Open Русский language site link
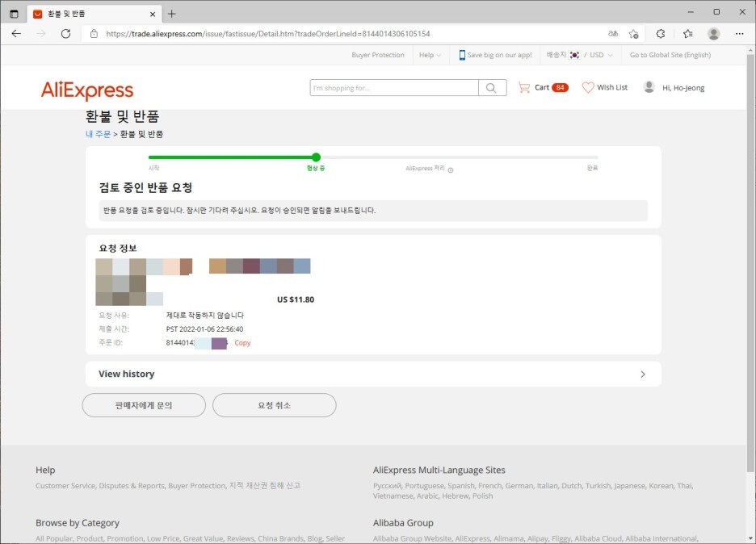The width and height of the screenshot is (756, 544). 387,486
